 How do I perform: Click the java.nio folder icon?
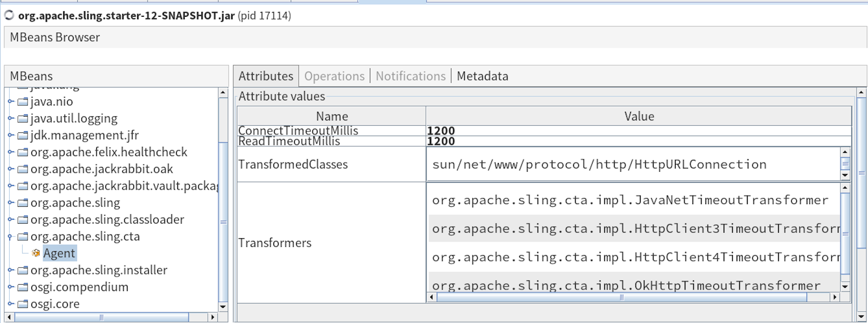click(x=23, y=102)
